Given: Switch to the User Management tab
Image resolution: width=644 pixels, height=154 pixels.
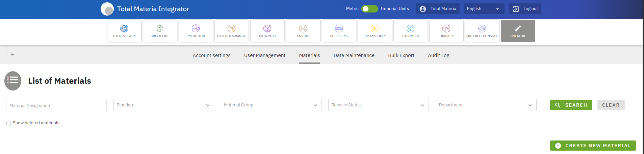Looking at the screenshot, I should (264, 55).
